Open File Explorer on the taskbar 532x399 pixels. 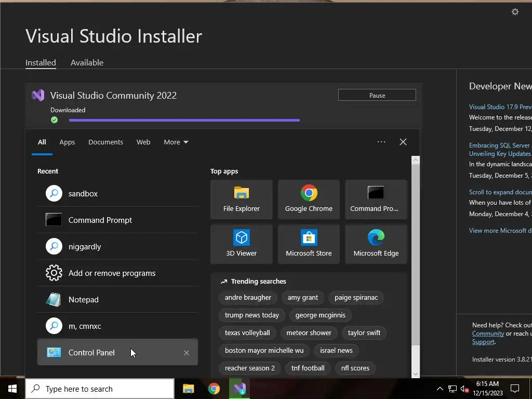coord(188,389)
